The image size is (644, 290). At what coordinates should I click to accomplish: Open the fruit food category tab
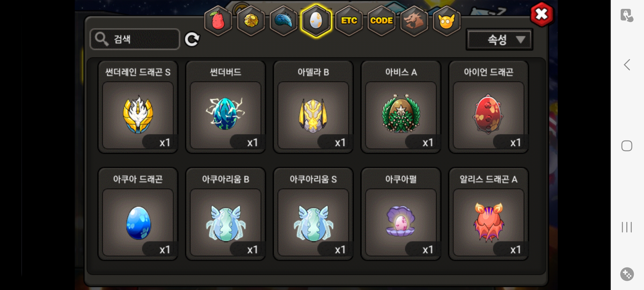pyautogui.click(x=218, y=21)
